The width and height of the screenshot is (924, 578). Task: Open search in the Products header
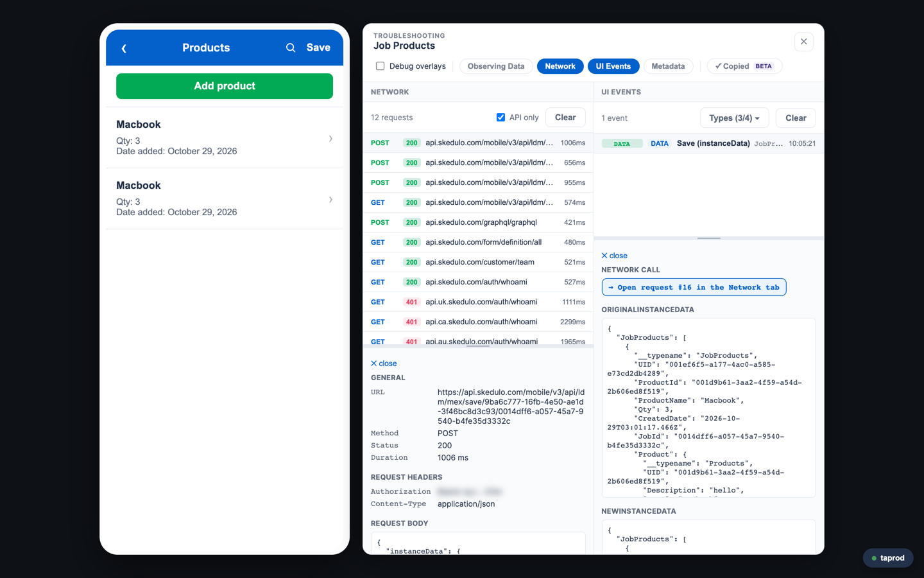(x=291, y=48)
